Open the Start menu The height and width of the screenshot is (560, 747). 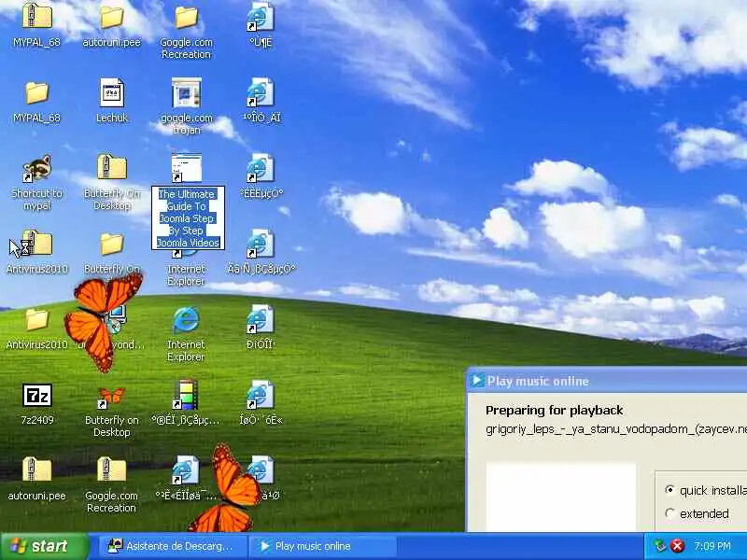(x=45, y=546)
